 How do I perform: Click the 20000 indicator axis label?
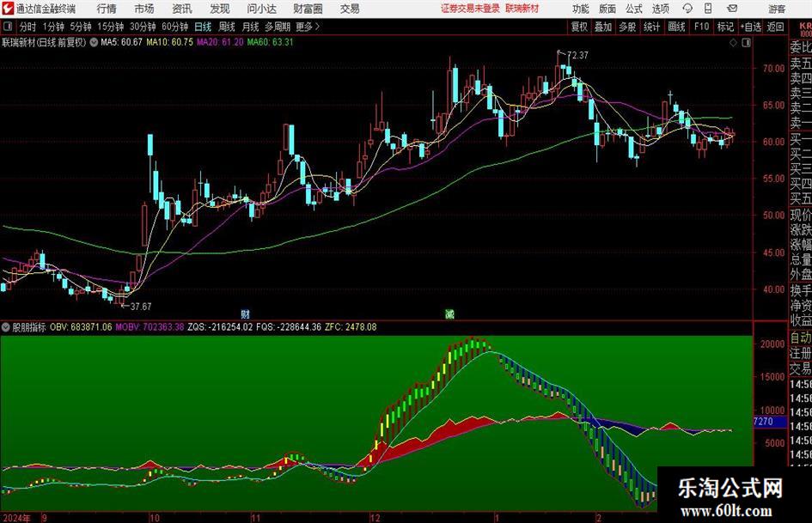tap(772, 344)
